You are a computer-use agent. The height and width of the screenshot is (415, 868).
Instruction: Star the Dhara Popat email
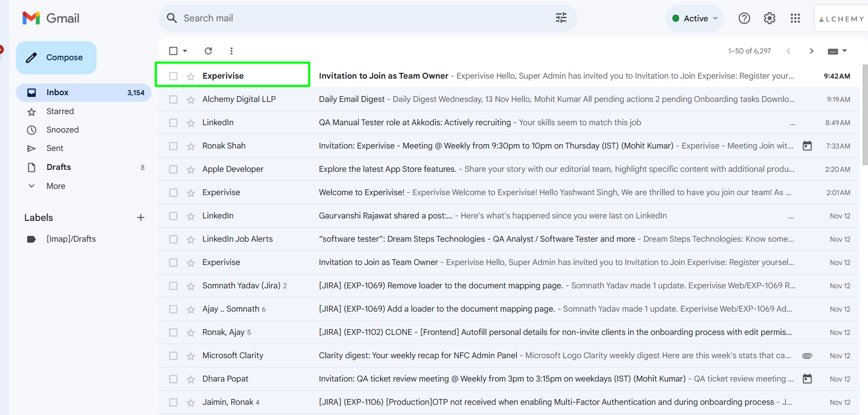point(191,379)
